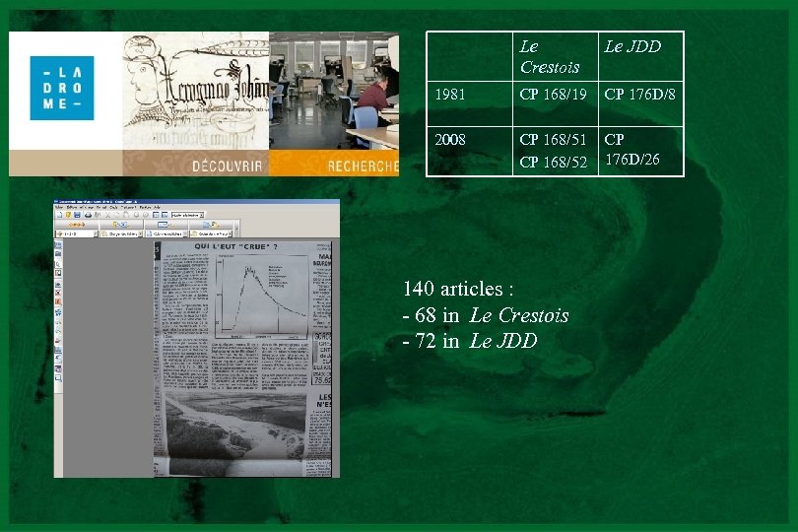
Task: Click table cell CP 168/19
Action: [x=554, y=95]
